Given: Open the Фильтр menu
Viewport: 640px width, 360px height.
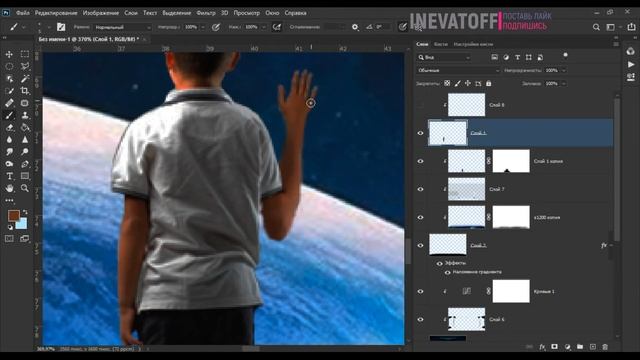Looking at the screenshot, I should pyautogui.click(x=206, y=13).
